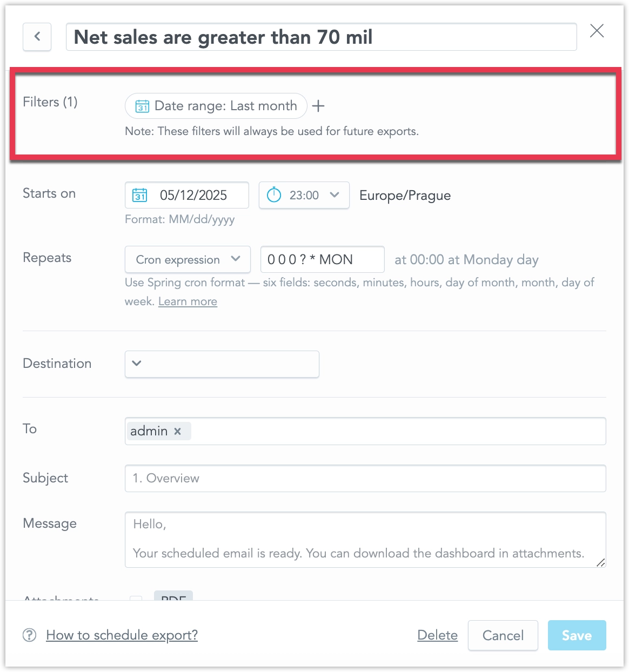Open the Learn more cron format link
The height and width of the screenshot is (672, 629).
coord(188,301)
